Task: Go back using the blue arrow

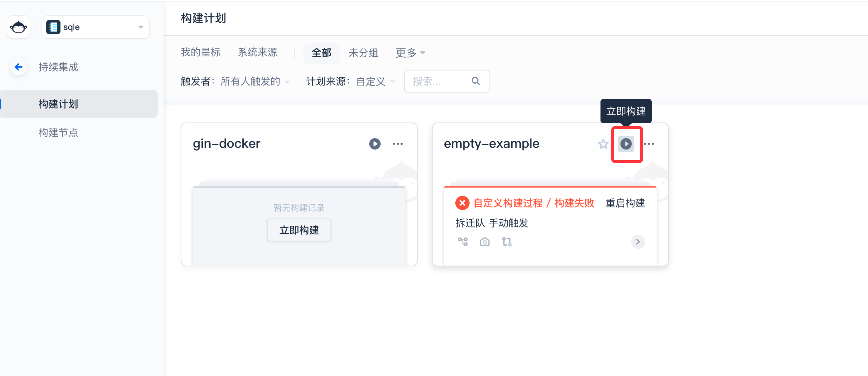Action: (18, 67)
